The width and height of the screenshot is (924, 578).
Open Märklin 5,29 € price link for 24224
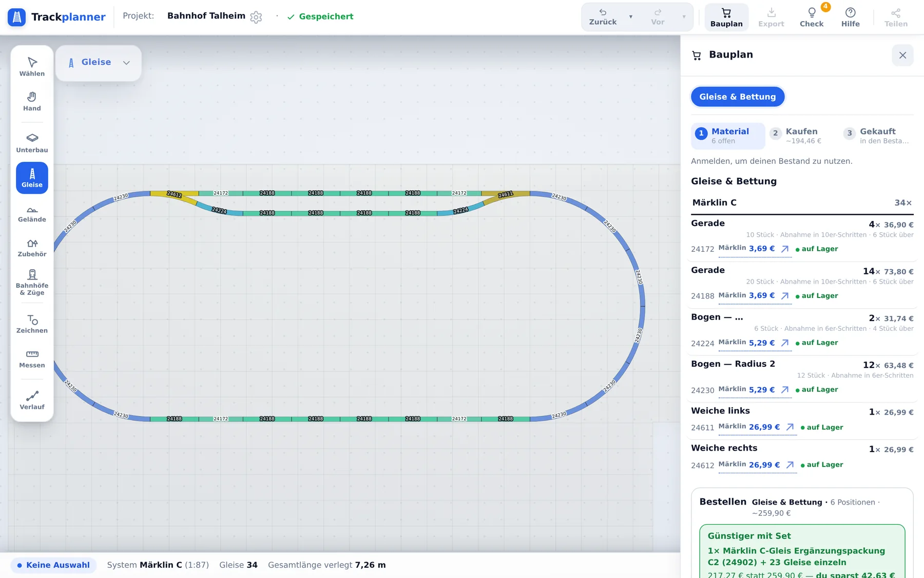pos(755,343)
